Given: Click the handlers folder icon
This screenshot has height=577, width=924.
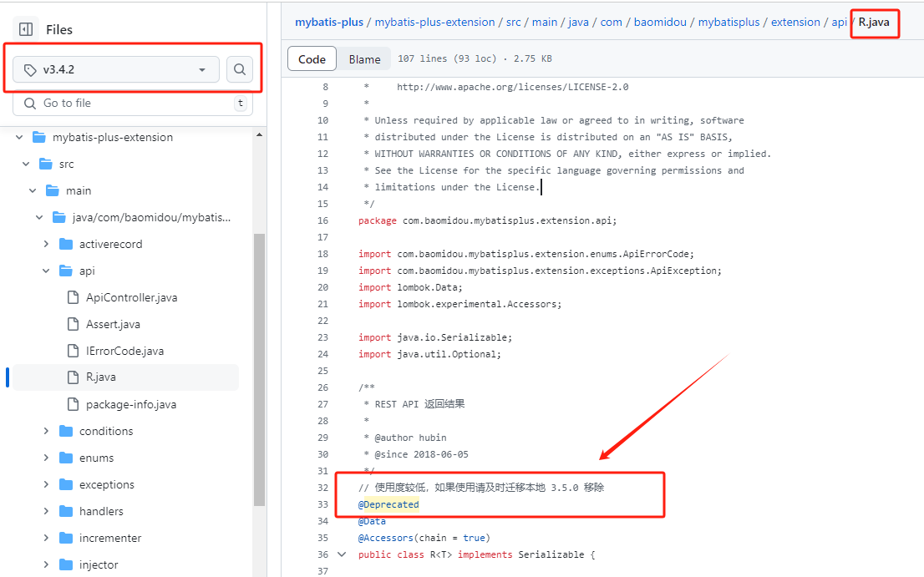Looking at the screenshot, I should pos(66,511).
